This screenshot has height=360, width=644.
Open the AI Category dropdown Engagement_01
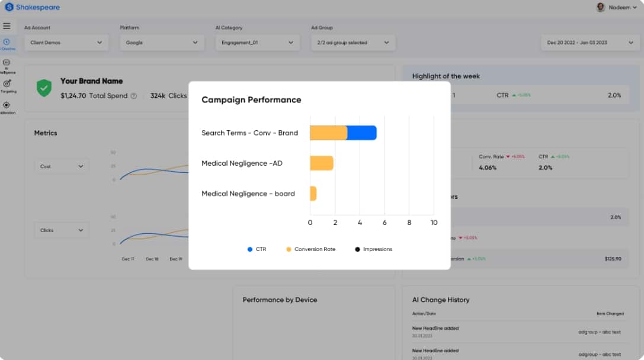[x=258, y=42]
